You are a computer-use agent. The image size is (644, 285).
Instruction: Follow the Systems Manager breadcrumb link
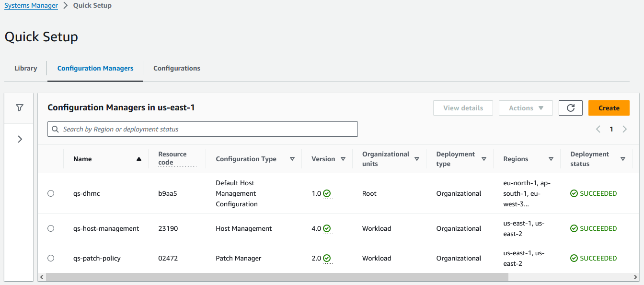pyautogui.click(x=31, y=5)
